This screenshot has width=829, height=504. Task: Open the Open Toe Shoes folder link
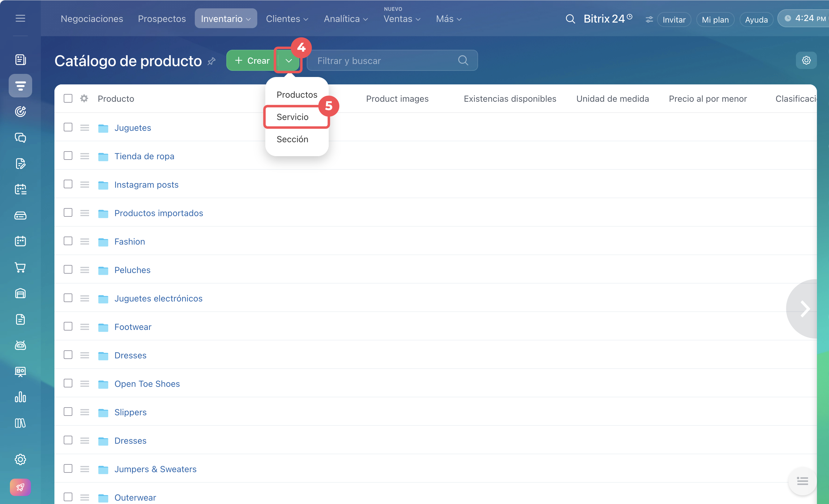(x=147, y=383)
